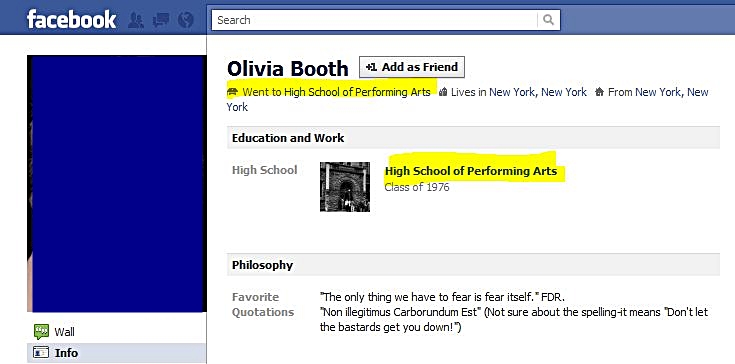Click the Non illegitimus Carborundum quotation
Screen dimensions: 735x364
pos(514,319)
